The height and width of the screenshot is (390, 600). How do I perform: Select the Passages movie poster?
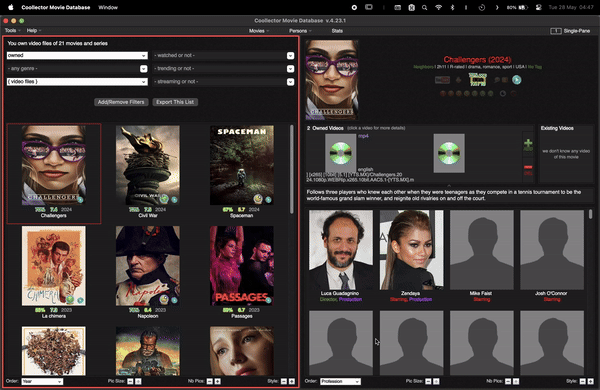242,266
